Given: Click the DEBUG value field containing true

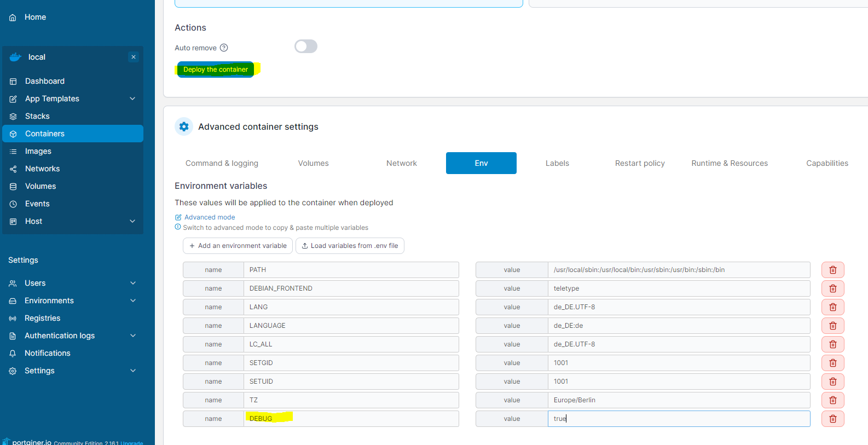Looking at the screenshot, I should click(679, 419).
